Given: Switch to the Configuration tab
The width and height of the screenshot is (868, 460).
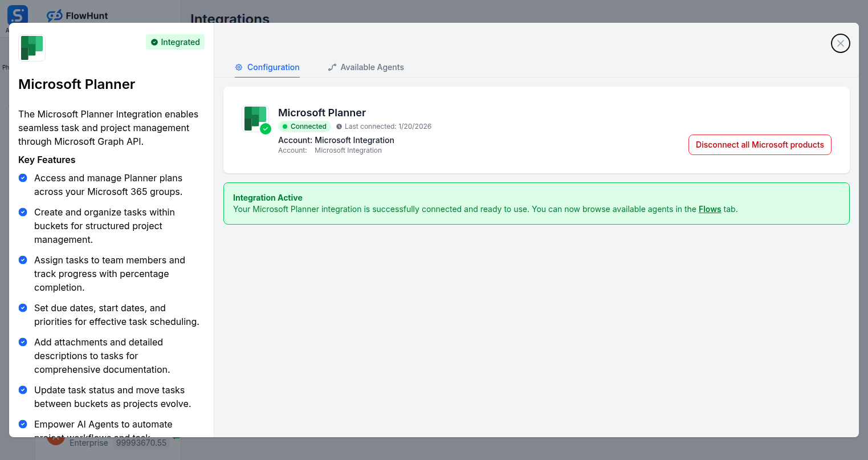Looking at the screenshot, I should click(x=267, y=67).
